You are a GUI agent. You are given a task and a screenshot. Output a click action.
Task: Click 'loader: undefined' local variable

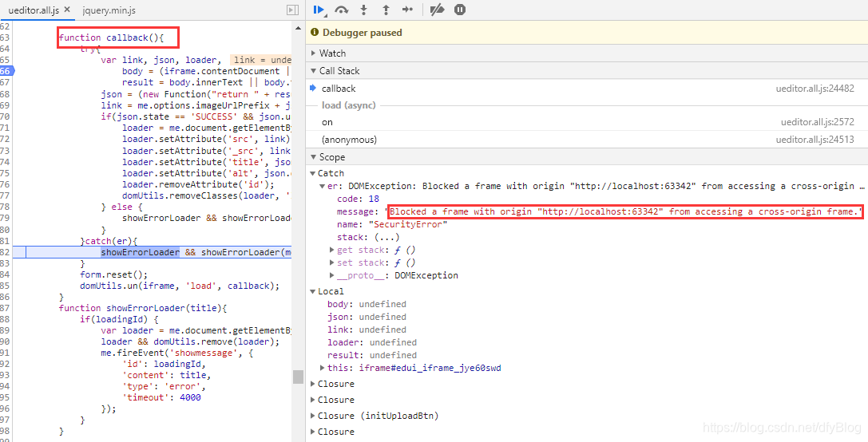click(372, 342)
